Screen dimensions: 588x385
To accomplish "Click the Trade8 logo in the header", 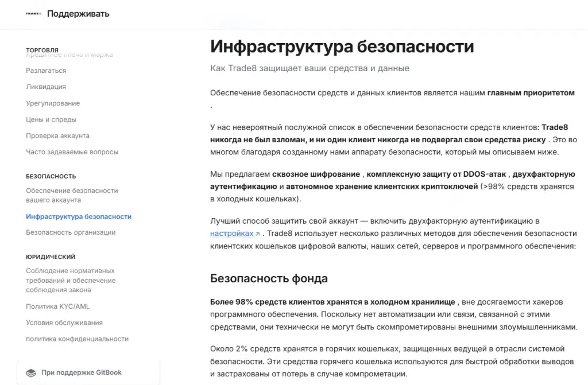I will 33,14.
